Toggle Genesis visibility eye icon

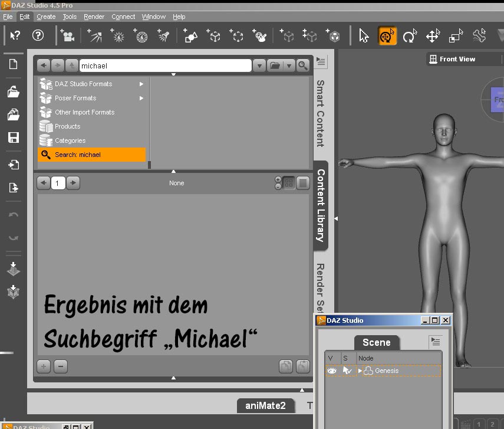(x=332, y=371)
